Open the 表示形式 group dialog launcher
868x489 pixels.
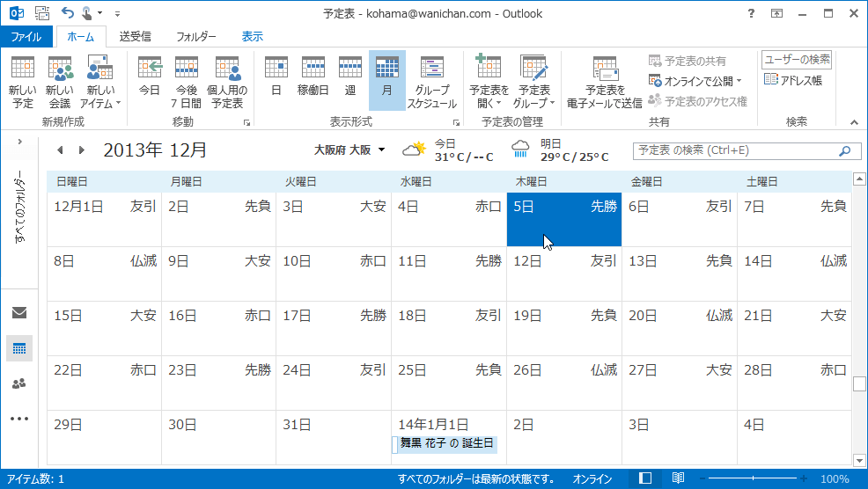[456, 123]
